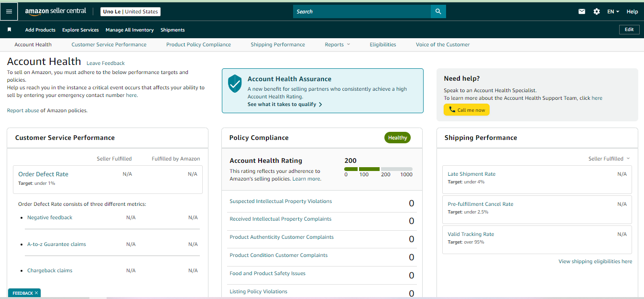Click the search magnifier button
644x299 pixels.
click(x=438, y=11)
